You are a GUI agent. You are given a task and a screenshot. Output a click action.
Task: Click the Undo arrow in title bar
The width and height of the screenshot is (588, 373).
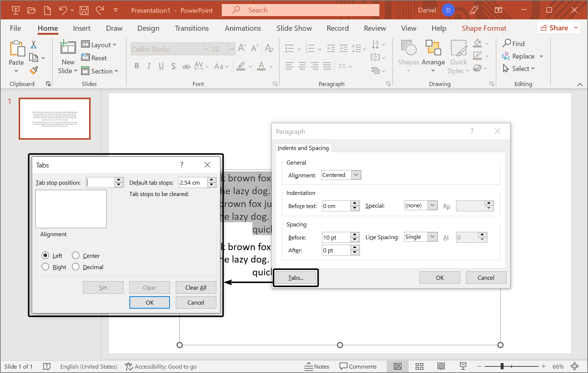tap(63, 10)
